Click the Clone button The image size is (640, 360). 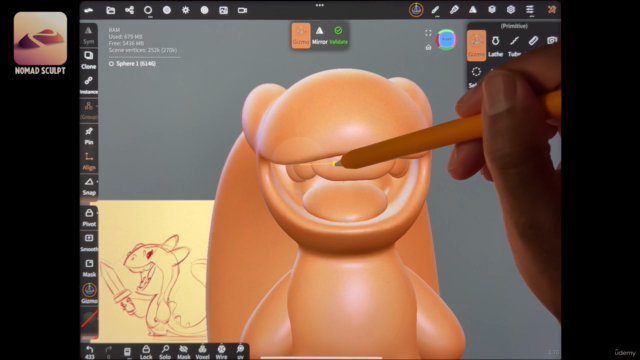tap(89, 60)
